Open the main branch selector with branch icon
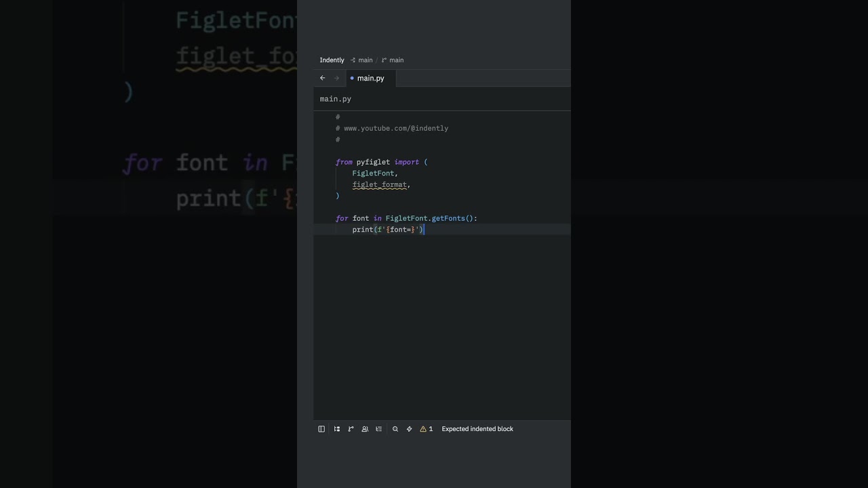The width and height of the screenshot is (868, 488). (393, 60)
